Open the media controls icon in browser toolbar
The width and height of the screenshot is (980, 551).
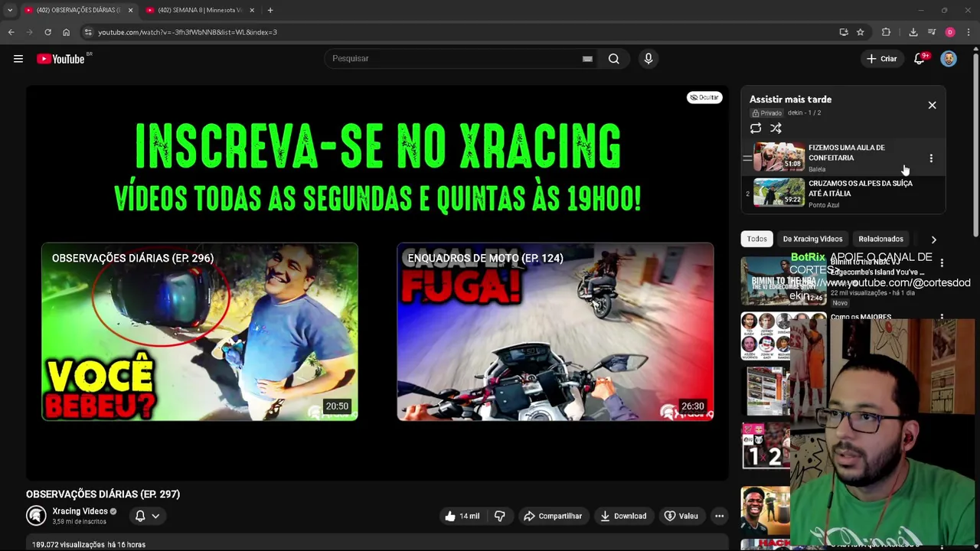pyautogui.click(x=932, y=32)
